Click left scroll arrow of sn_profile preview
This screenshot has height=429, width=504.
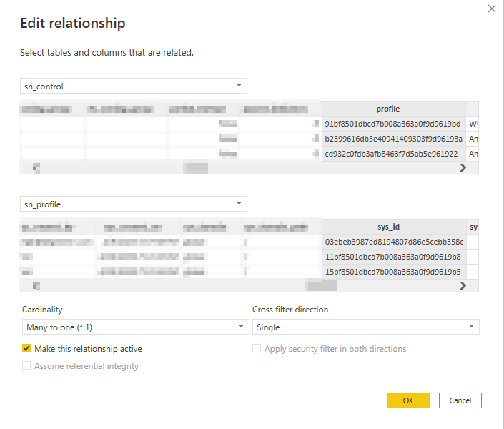pos(36,286)
